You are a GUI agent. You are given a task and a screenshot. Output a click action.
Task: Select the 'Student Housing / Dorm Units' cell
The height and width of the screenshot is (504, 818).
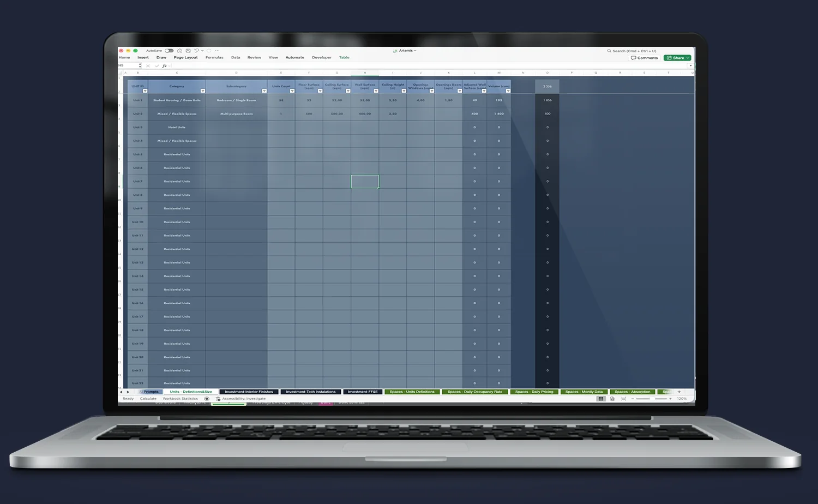pos(177,100)
